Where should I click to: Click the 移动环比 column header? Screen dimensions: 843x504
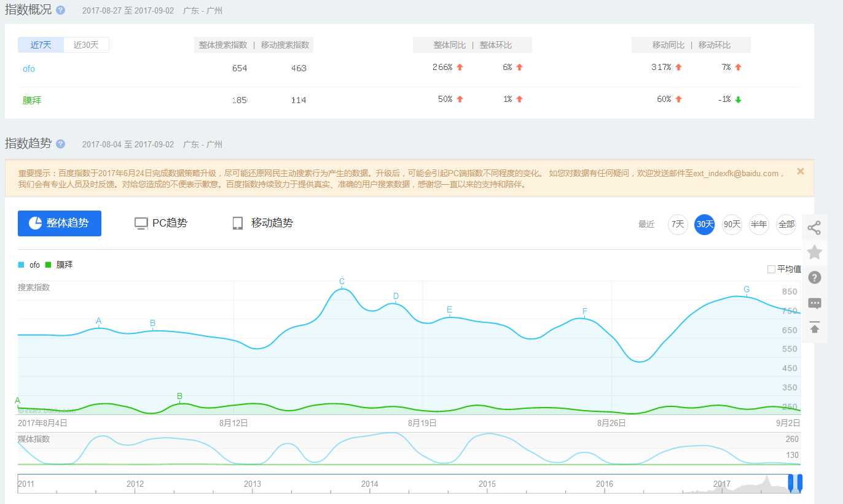(x=715, y=45)
